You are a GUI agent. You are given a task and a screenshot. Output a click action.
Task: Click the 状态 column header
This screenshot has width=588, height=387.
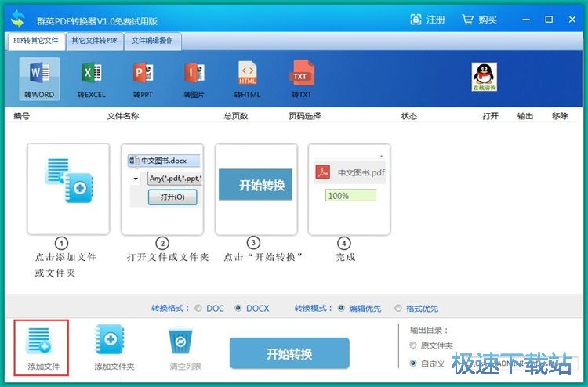point(408,116)
